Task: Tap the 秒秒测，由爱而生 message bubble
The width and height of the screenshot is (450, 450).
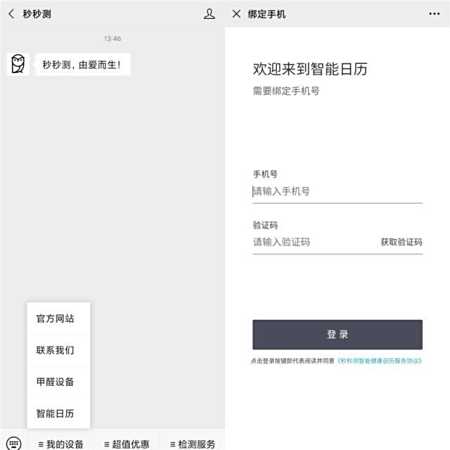Action: click(82, 65)
